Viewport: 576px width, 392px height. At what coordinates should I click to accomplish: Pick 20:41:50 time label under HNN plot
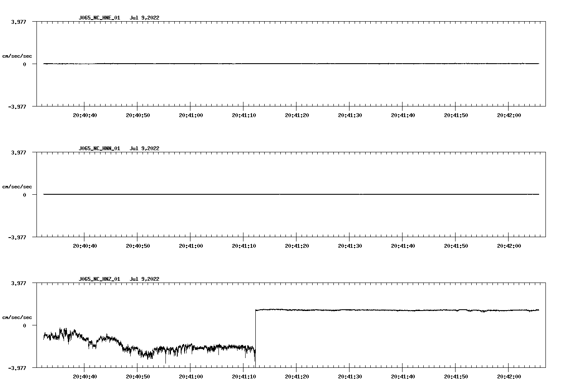(456, 246)
